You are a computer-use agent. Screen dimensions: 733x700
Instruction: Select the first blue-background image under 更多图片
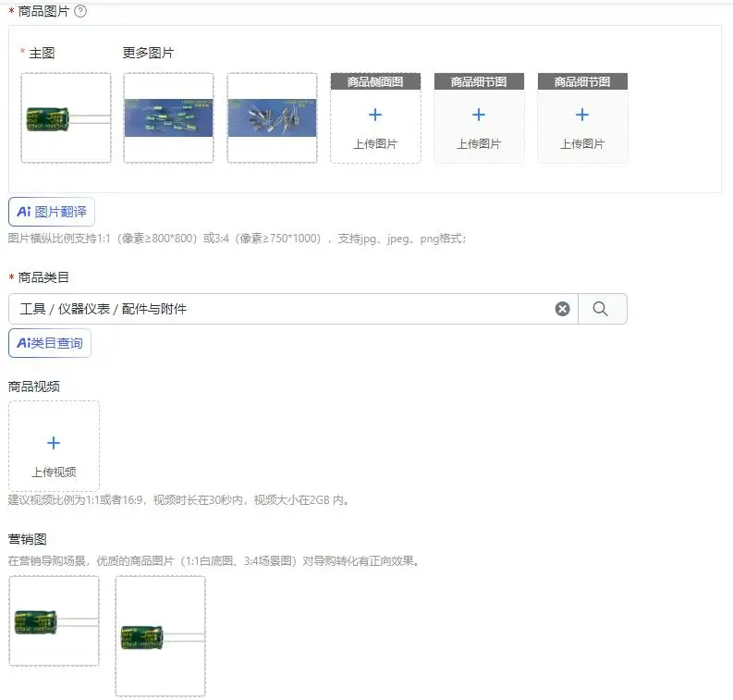click(169, 117)
